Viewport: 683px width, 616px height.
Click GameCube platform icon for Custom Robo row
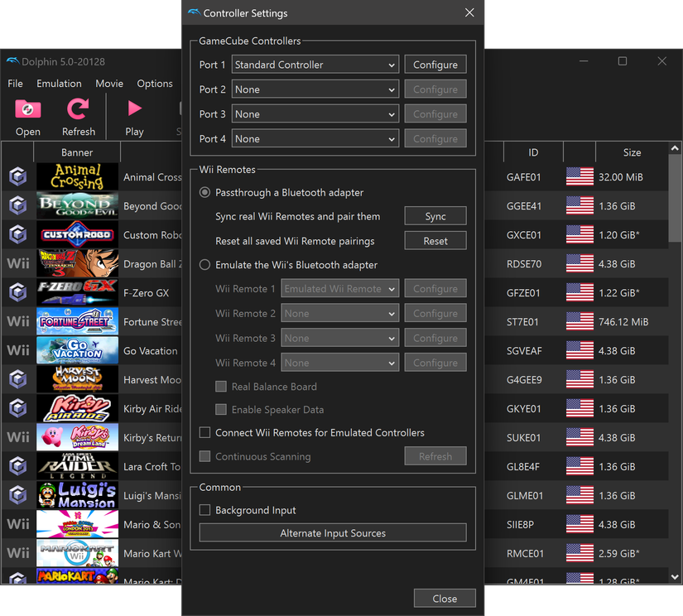pyautogui.click(x=18, y=234)
